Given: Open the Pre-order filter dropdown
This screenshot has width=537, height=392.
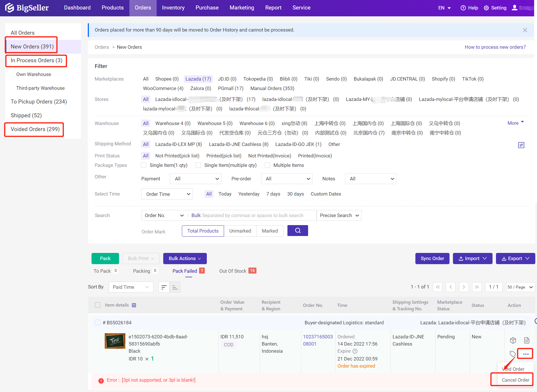Looking at the screenshot, I should (287, 179).
